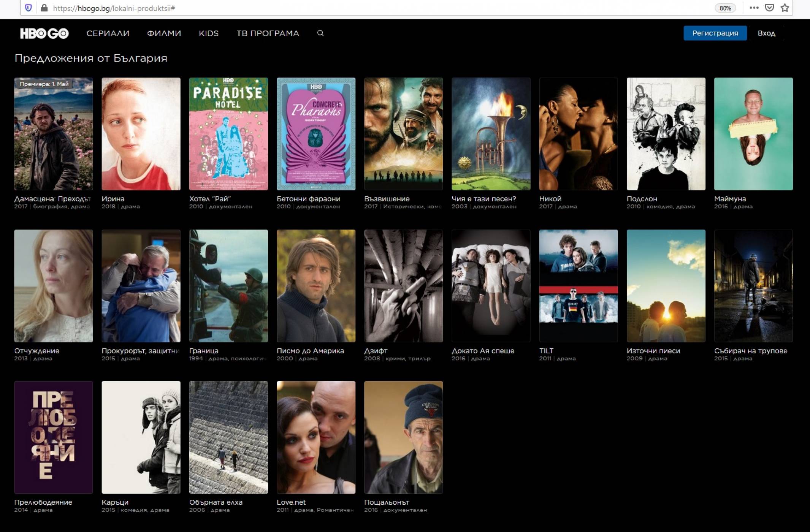Image resolution: width=810 pixels, height=532 pixels.
Task: Click the Писмо до Америка title text
Action: pyautogui.click(x=310, y=351)
